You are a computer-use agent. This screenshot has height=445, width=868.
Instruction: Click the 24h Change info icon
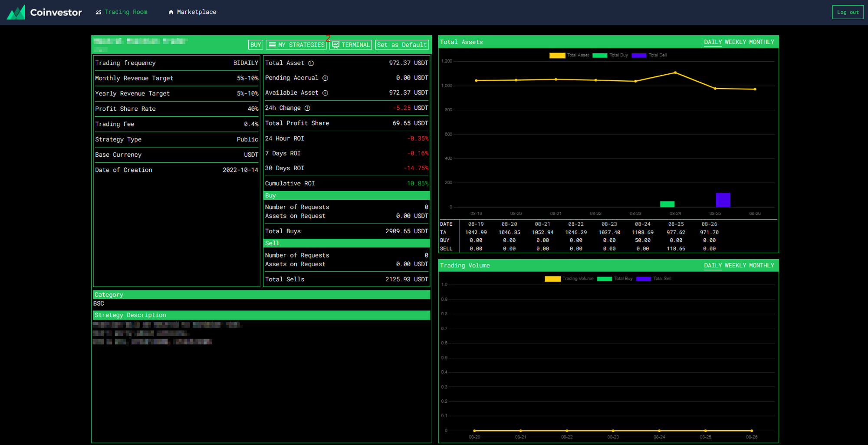coord(307,108)
